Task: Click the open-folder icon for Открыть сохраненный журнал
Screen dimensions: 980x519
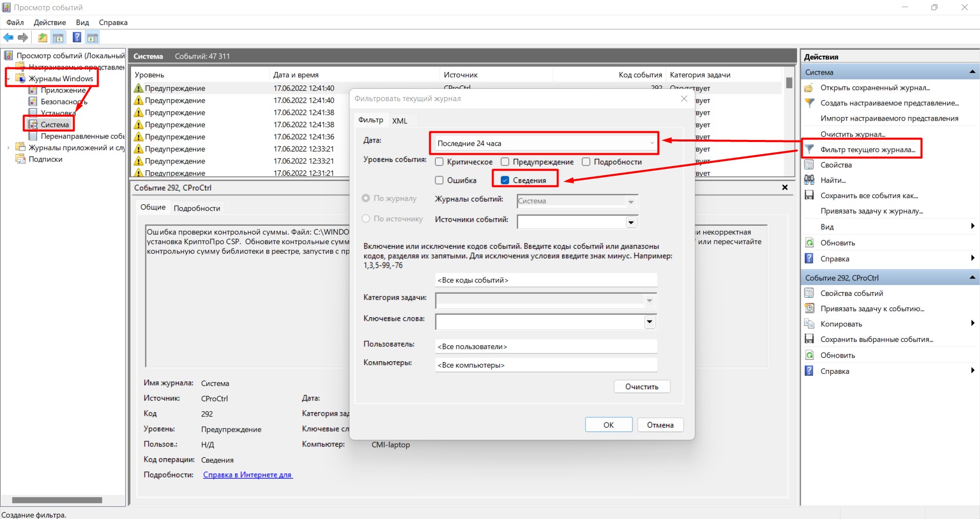Action: click(809, 88)
